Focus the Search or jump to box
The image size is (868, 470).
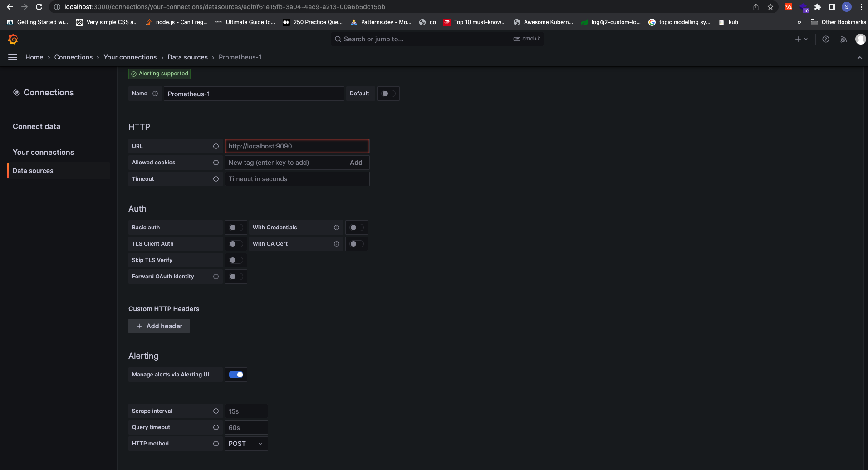[437, 39]
